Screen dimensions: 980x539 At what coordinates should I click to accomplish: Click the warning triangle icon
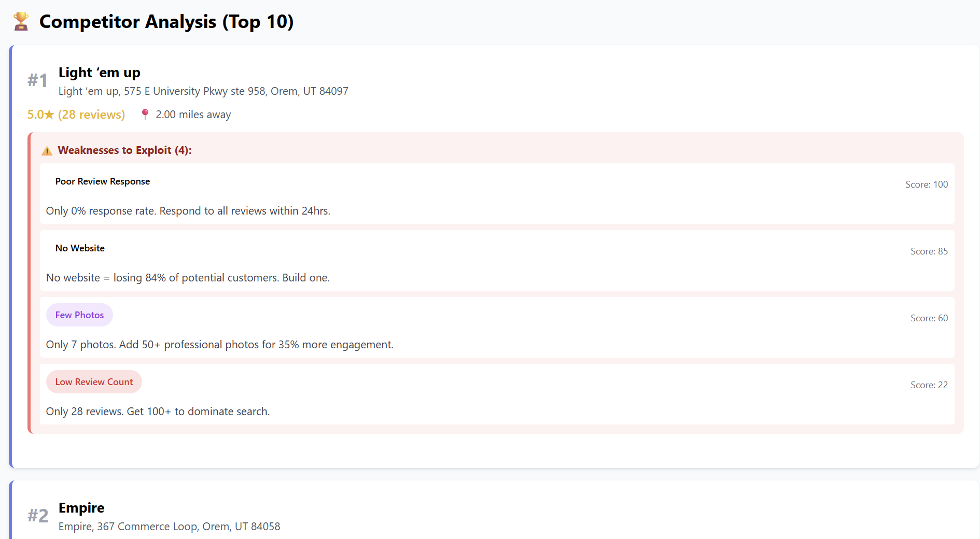(47, 151)
